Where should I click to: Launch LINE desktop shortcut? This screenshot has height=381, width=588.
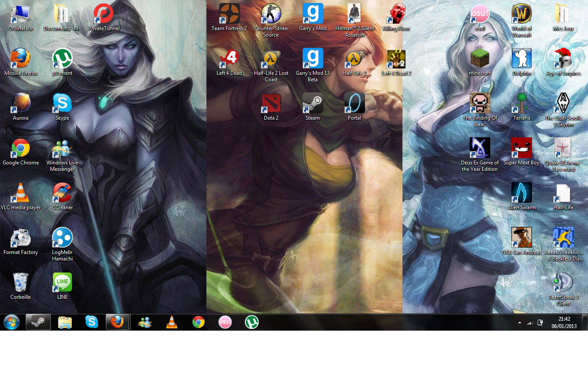click(62, 287)
